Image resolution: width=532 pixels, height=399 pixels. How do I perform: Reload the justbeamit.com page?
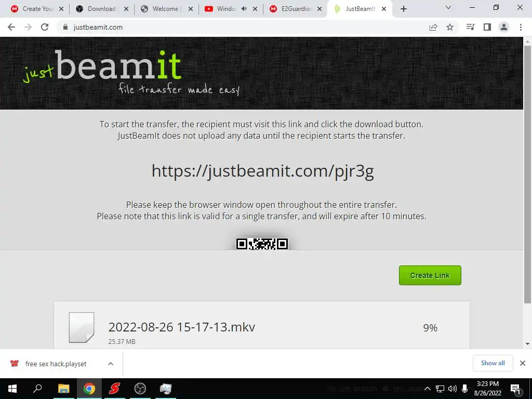45,27
